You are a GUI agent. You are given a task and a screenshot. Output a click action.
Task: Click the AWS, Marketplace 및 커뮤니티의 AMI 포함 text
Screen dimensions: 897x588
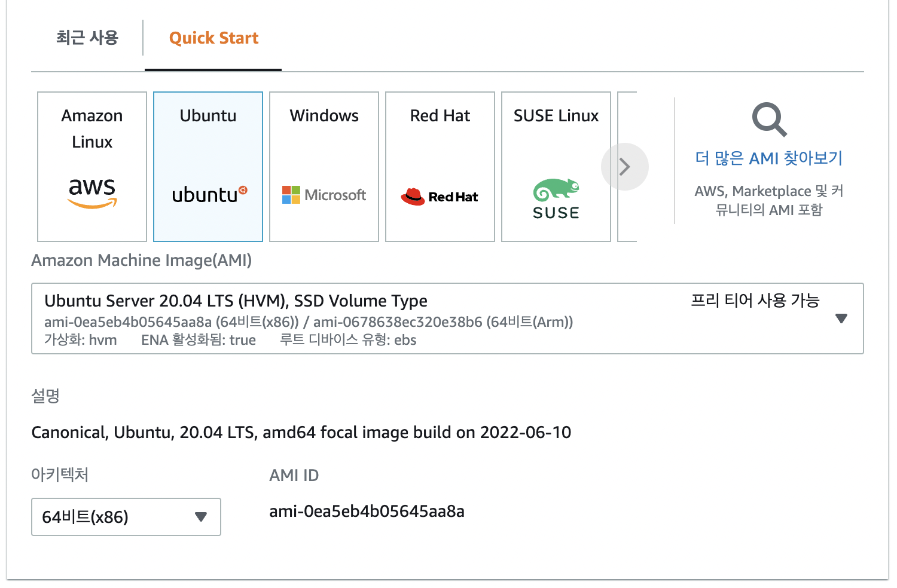point(769,200)
